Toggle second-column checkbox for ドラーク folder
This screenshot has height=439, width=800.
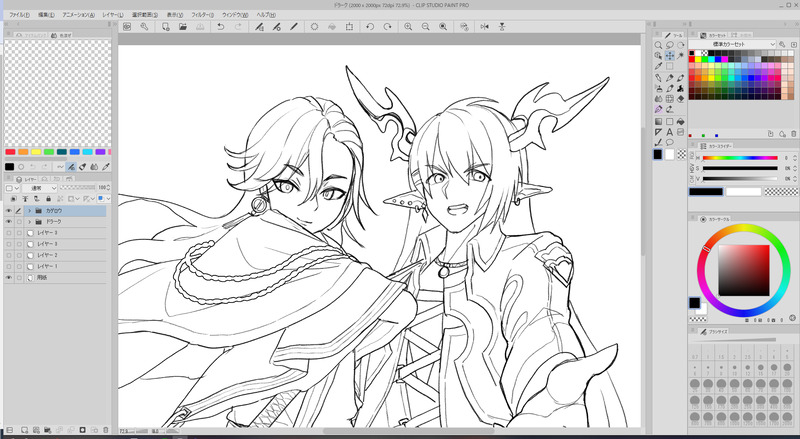coord(19,222)
